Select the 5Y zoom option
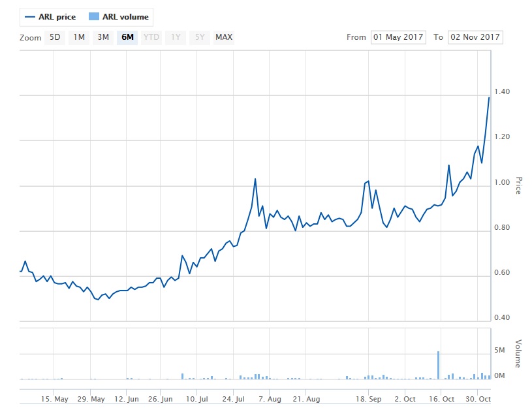This screenshot has width=532, height=412. (x=198, y=37)
